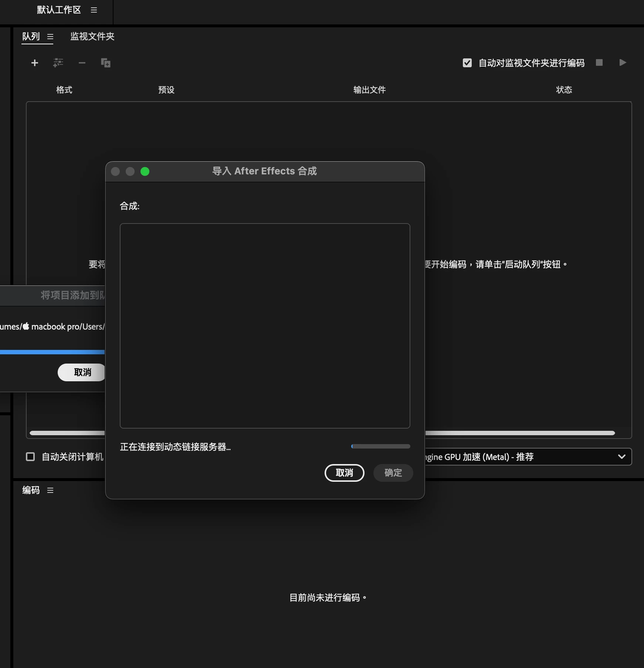Screen dimensions: 644x668
Task: Click the 目前尚未进行编码 message
Action: 328,597
